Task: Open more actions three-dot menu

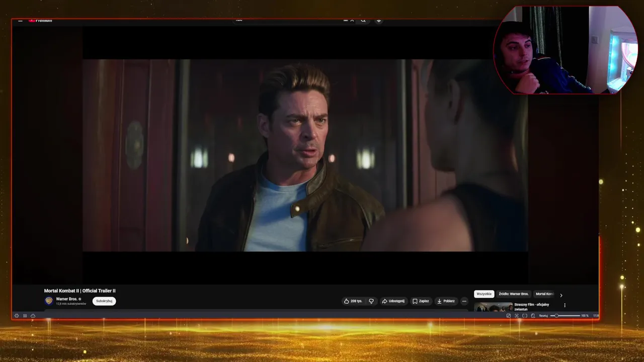Action: tap(464, 301)
